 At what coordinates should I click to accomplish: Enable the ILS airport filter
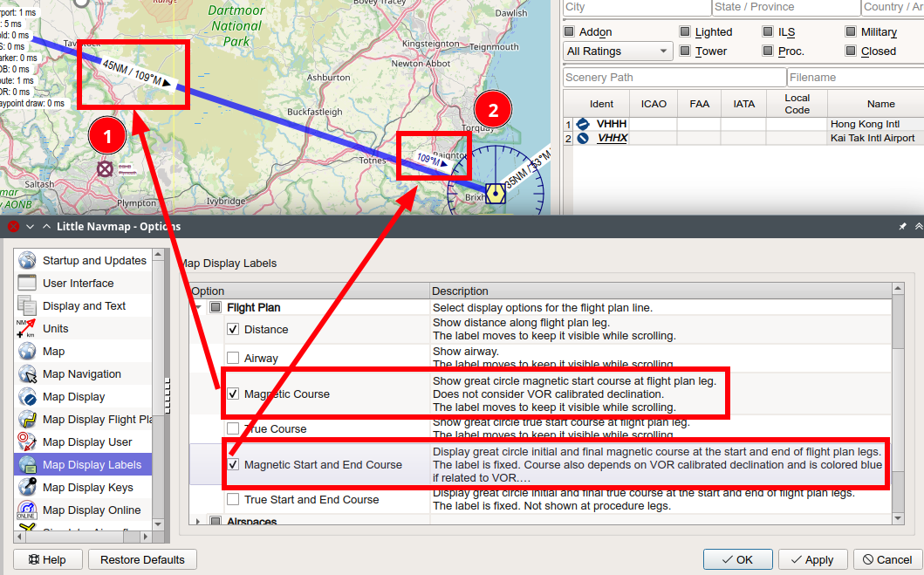tap(768, 31)
